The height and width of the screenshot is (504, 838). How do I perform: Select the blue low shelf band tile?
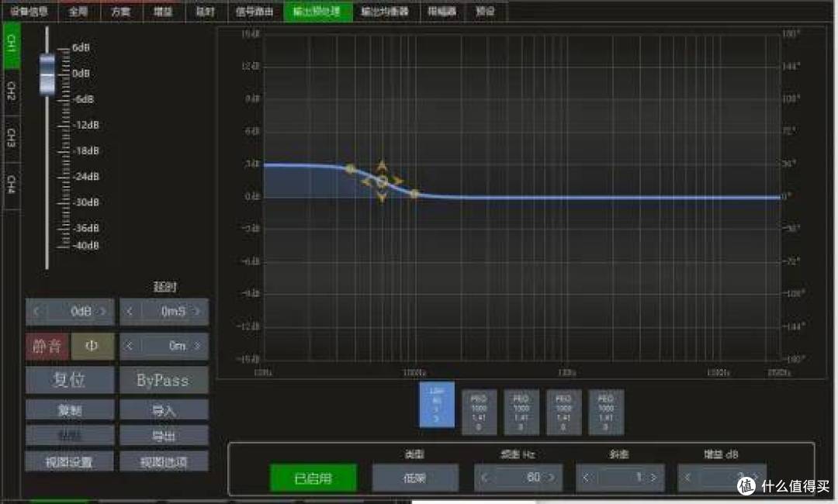tap(437, 405)
